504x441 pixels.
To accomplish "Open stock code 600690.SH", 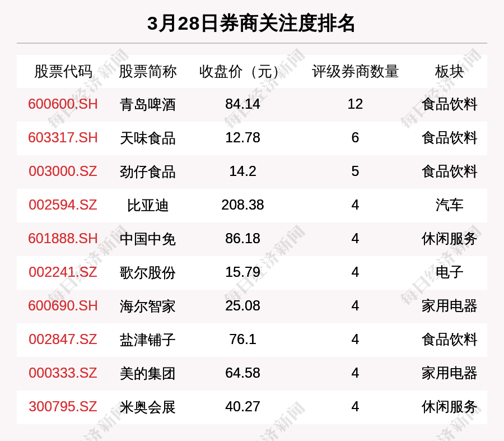I will pyautogui.click(x=63, y=305).
